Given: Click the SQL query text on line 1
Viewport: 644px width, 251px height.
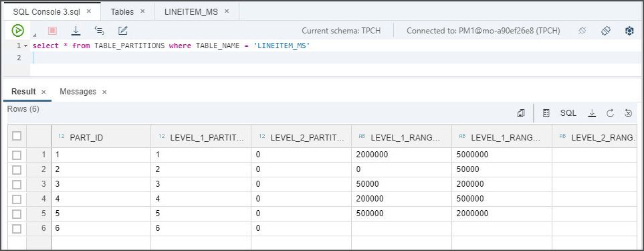Looking at the screenshot, I should click(171, 46).
